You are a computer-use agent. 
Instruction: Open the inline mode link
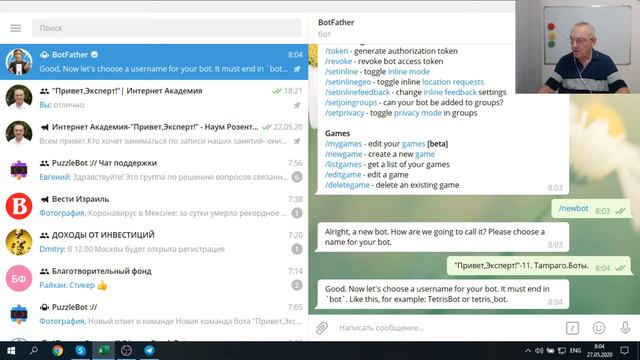pos(409,71)
